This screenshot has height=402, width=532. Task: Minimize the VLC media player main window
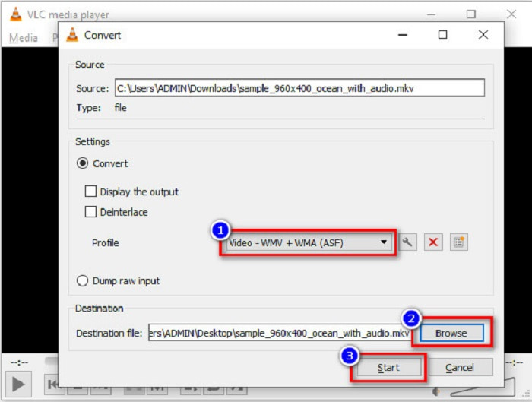coord(431,14)
